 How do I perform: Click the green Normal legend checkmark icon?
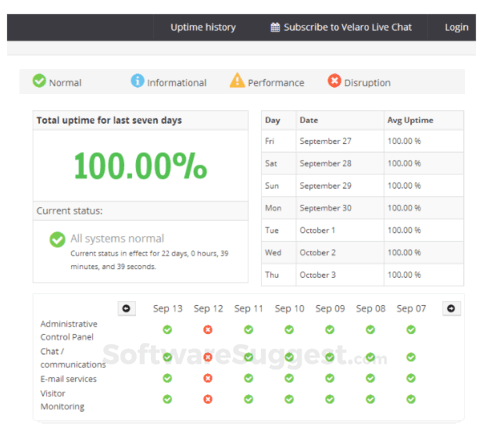click(x=39, y=81)
